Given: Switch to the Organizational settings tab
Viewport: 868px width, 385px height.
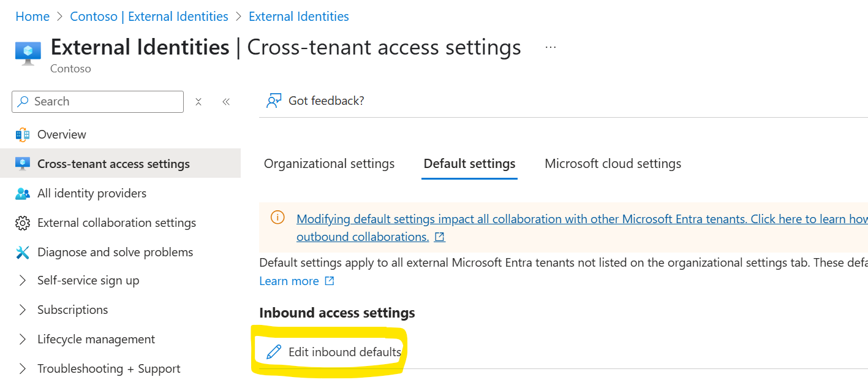Looking at the screenshot, I should click(329, 163).
